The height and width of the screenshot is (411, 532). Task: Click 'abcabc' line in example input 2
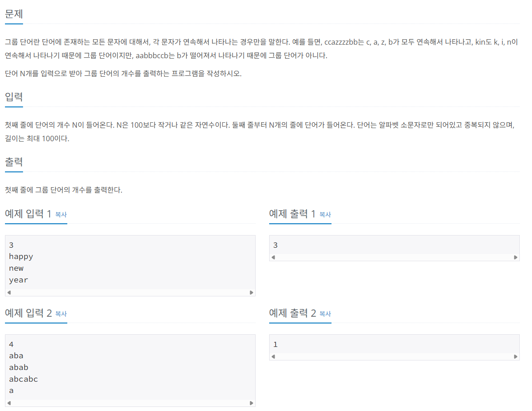(23, 379)
